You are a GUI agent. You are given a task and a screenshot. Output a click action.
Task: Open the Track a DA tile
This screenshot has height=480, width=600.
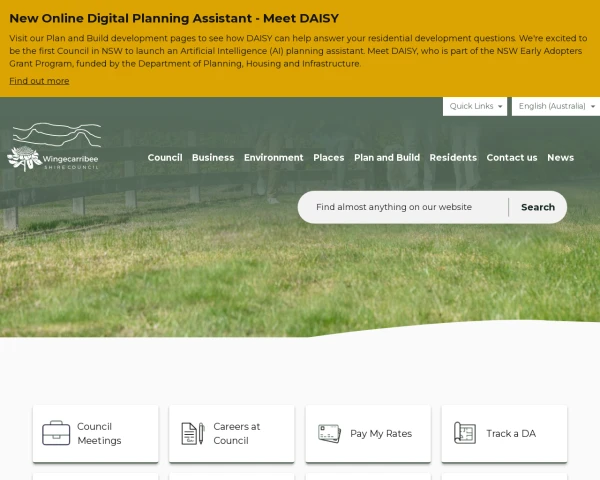point(504,433)
